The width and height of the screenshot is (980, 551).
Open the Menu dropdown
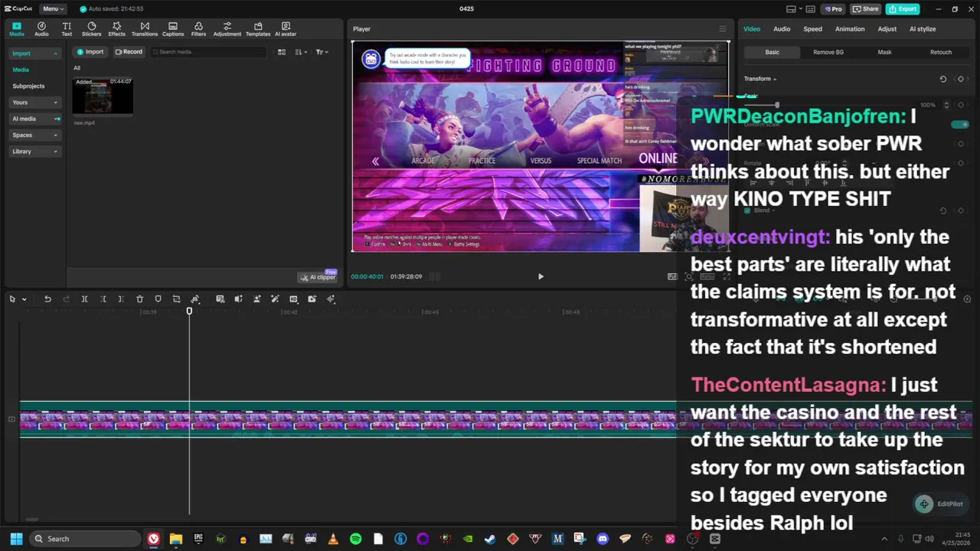pos(53,9)
